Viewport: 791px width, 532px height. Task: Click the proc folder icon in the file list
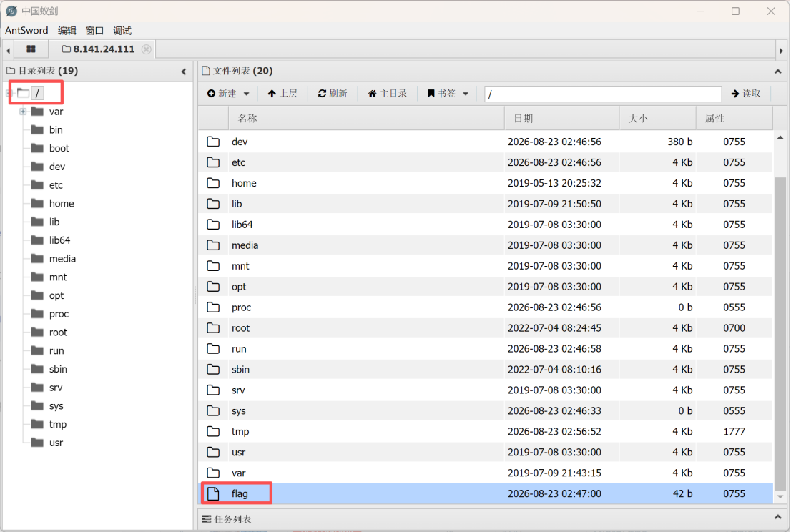tap(213, 307)
